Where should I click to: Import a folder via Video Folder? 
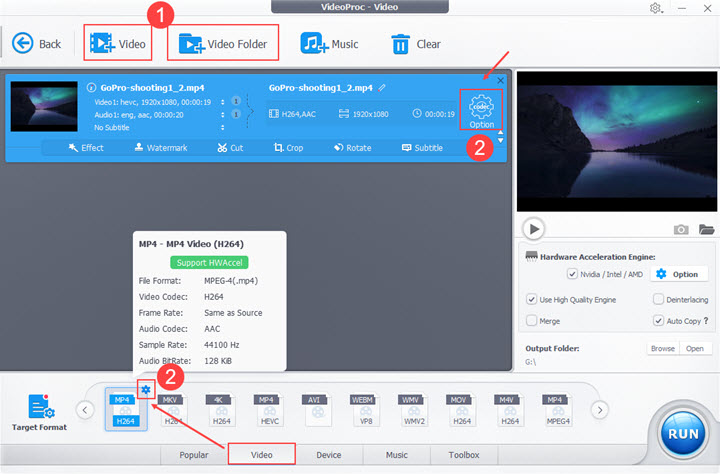(223, 44)
